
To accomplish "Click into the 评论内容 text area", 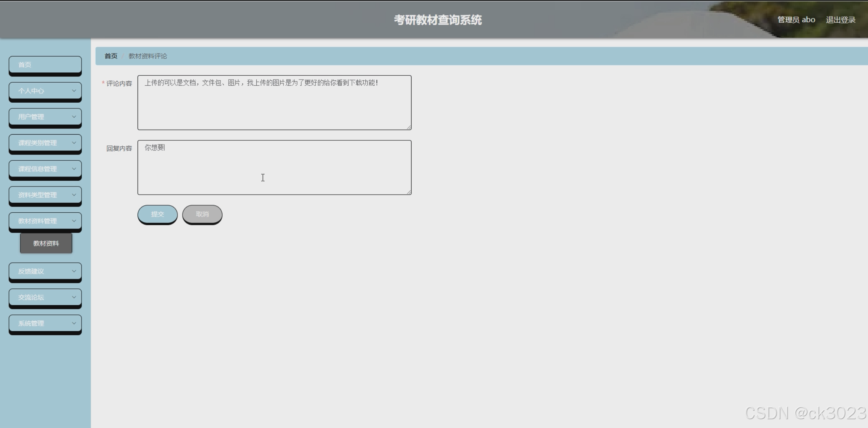I will click(274, 103).
